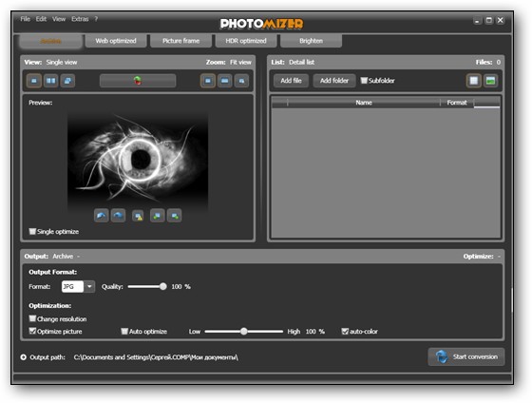Open the Format JPG dropdown arrow

click(89, 286)
